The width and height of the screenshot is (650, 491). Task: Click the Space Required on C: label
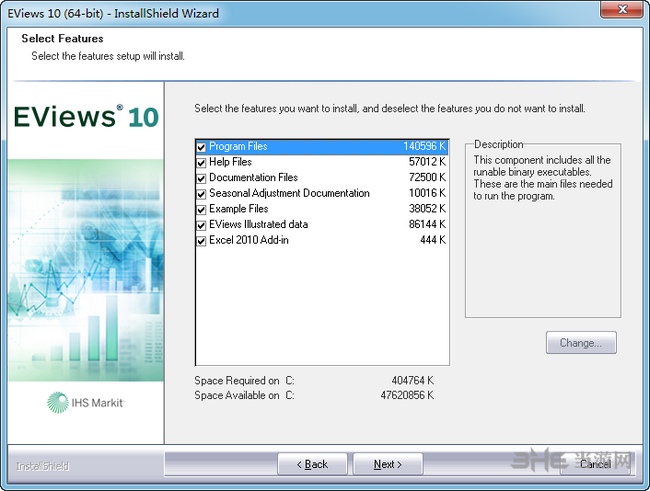(244, 381)
